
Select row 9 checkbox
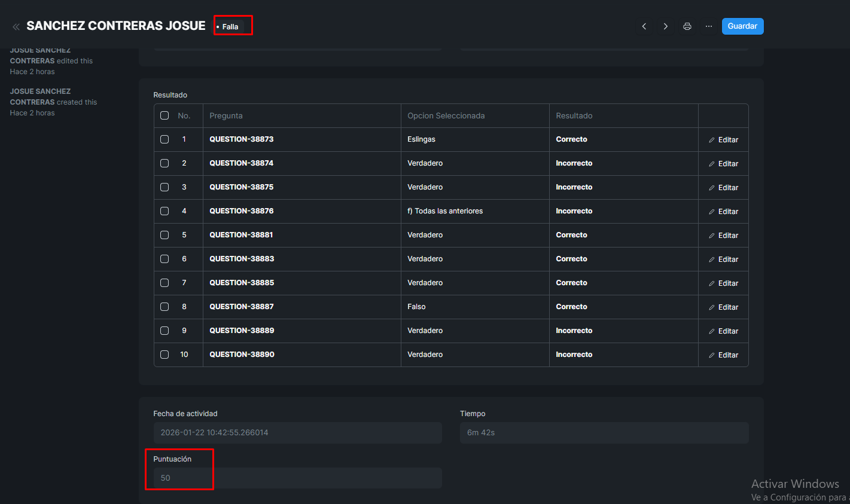click(164, 331)
